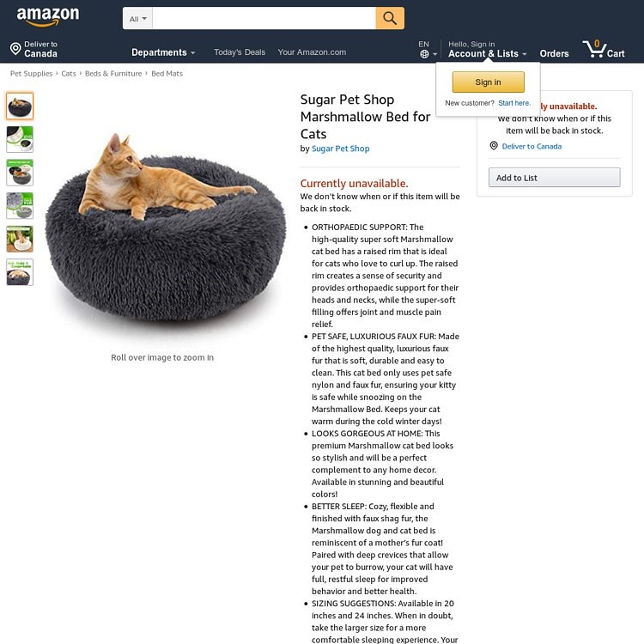Select the first product thumbnail with orange cat
644x644 pixels.
(x=20, y=106)
